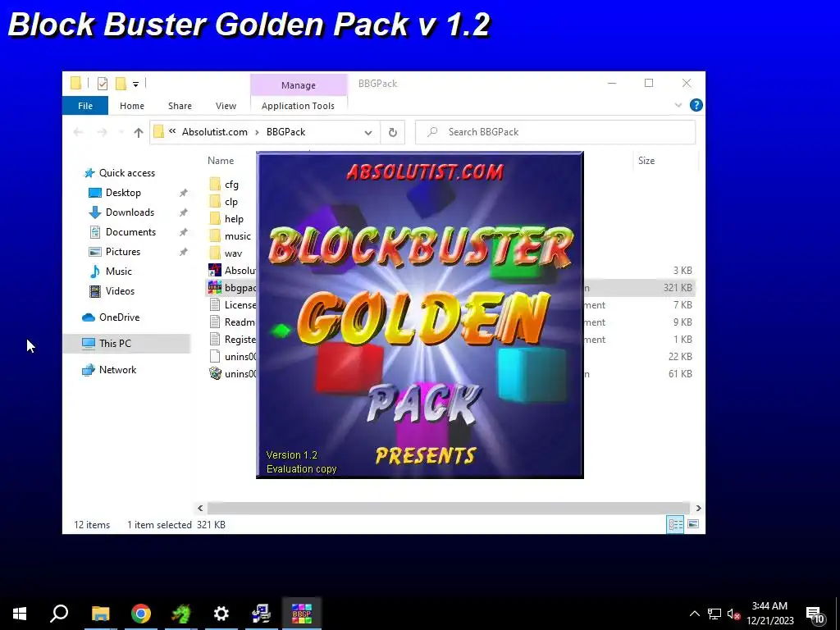The image size is (840, 630).
Task: Open Downloads in navigation pane
Action: click(130, 212)
